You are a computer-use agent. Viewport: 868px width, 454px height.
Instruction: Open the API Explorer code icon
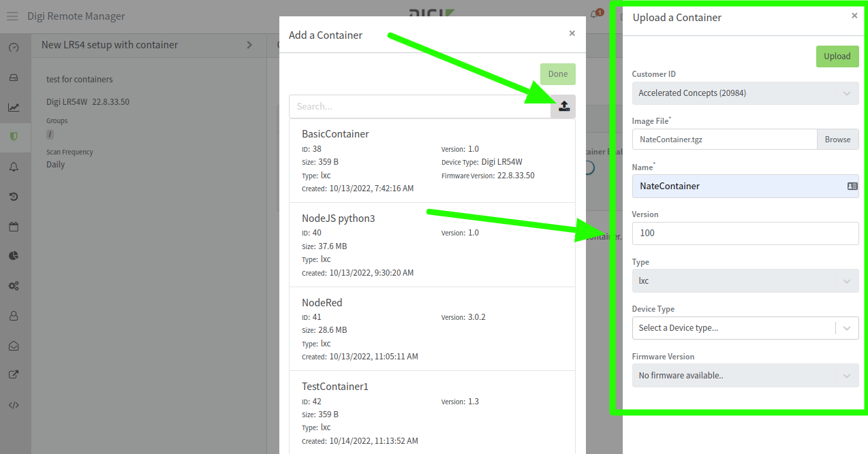click(x=14, y=405)
